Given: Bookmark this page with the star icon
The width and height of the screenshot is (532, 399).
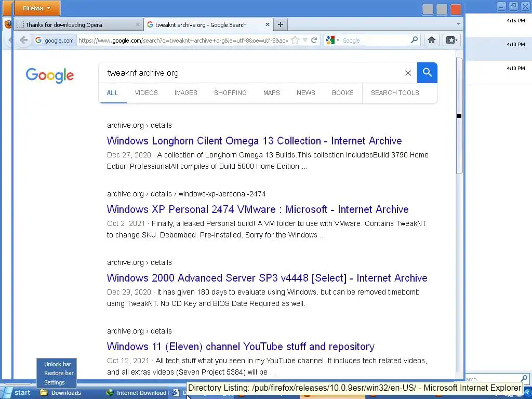Looking at the screenshot, I should (296, 41).
